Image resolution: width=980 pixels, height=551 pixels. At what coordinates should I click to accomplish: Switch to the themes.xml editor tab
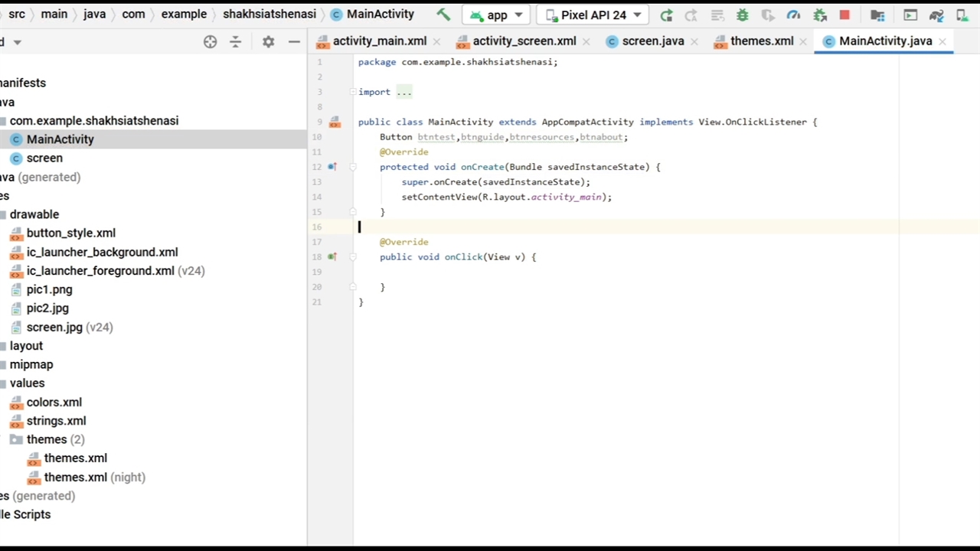click(761, 41)
